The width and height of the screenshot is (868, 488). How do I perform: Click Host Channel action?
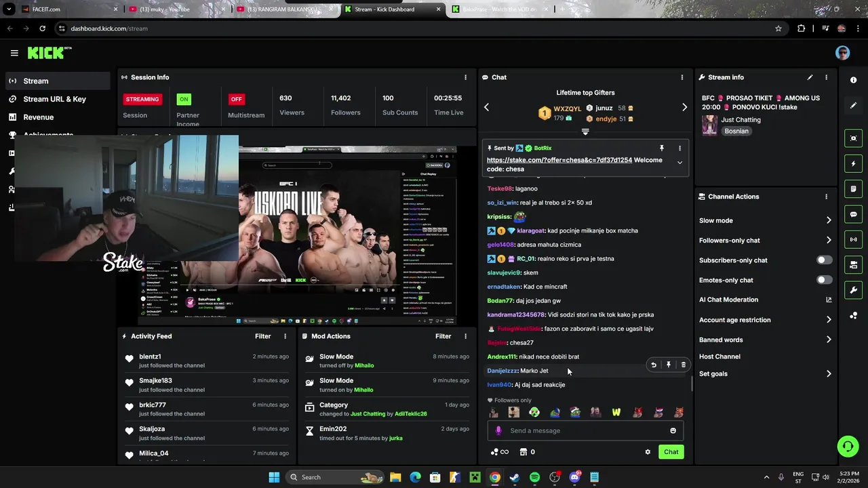click(719, 357)
